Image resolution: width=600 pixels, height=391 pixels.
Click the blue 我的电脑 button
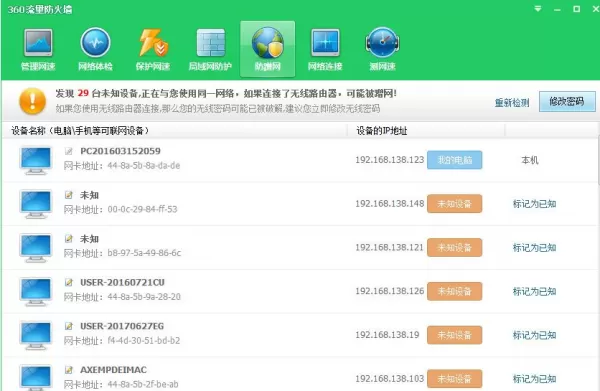click(455, 160)
